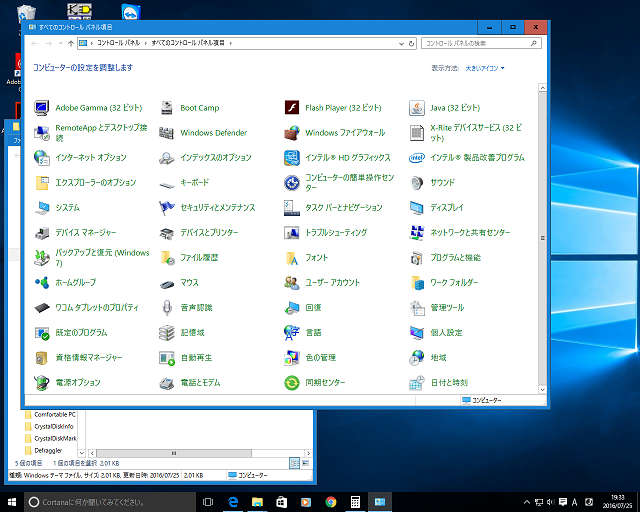Open the プログラムと機能 icon

click(x=416, y=258)
